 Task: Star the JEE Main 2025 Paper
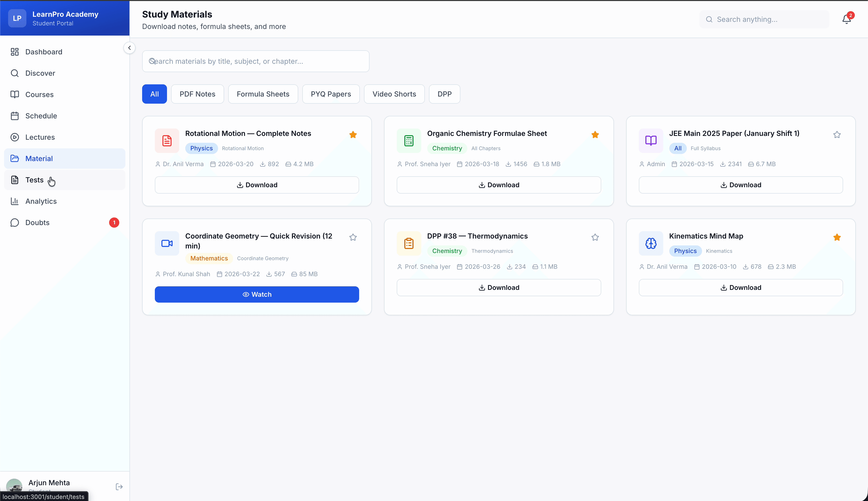[x=837, y=135]
